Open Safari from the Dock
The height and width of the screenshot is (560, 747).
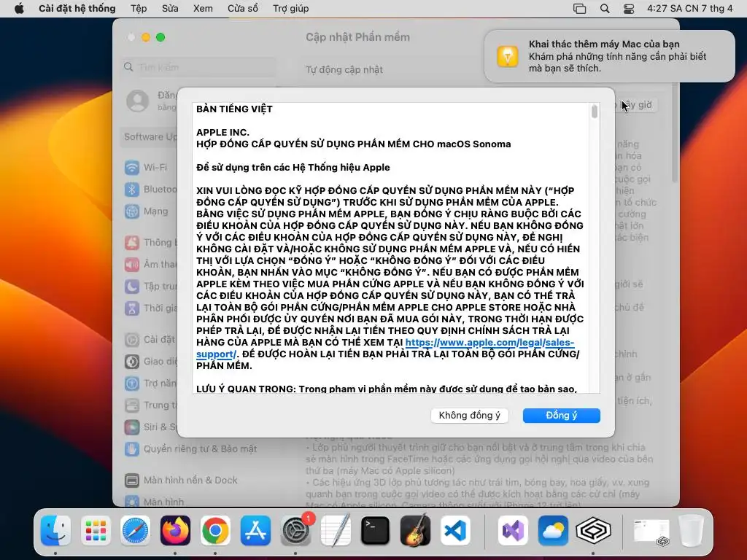pyautogui.click(x=135, y=531)
